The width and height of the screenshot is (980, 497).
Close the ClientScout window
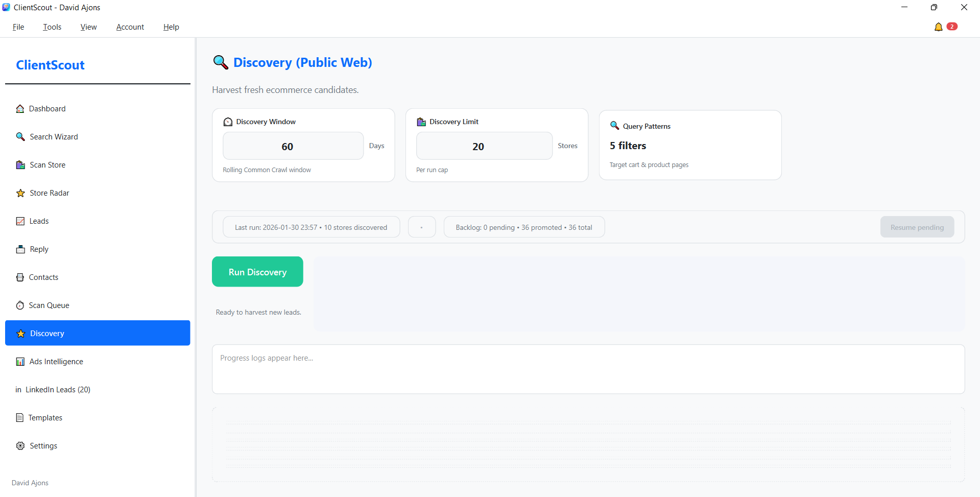[x=964, y=7]
